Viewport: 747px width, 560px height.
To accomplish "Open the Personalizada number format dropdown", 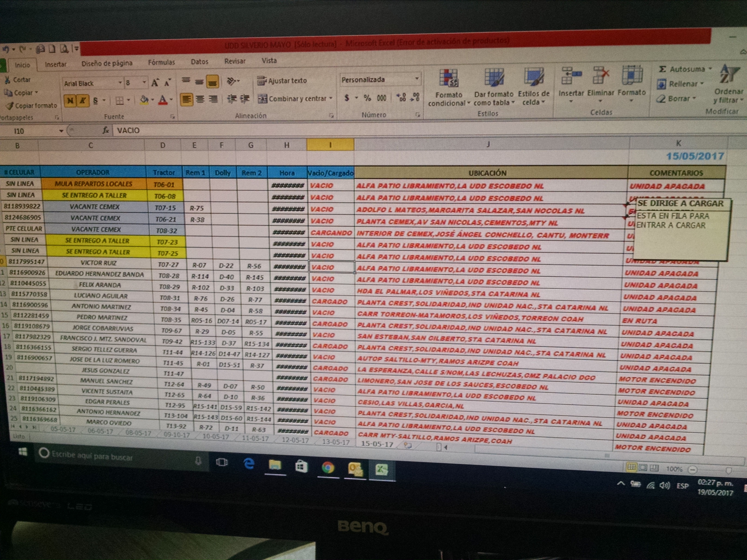I will 417,79.
